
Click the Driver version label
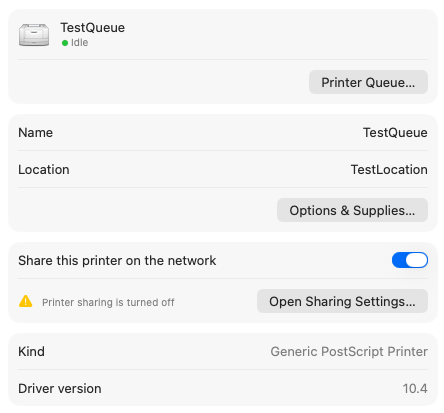click(60, 389)
